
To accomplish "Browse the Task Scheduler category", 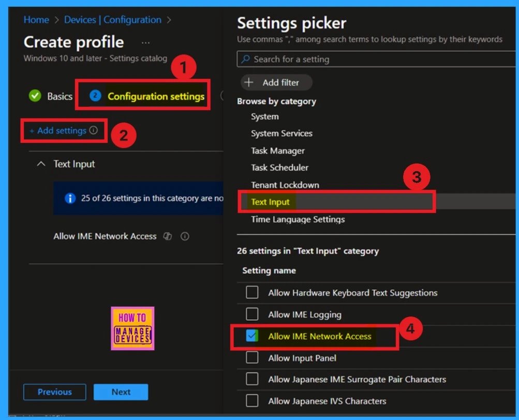I will point(280,168).
